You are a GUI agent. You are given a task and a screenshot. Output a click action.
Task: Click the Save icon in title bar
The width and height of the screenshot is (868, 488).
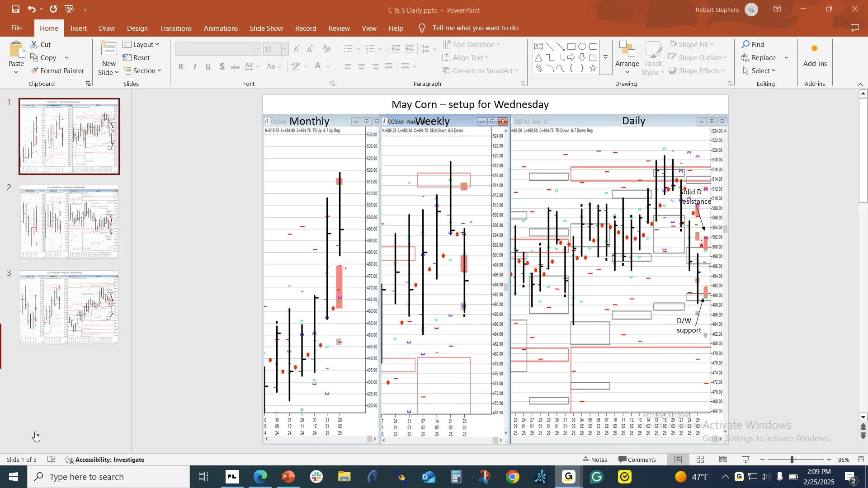(16, 9)
